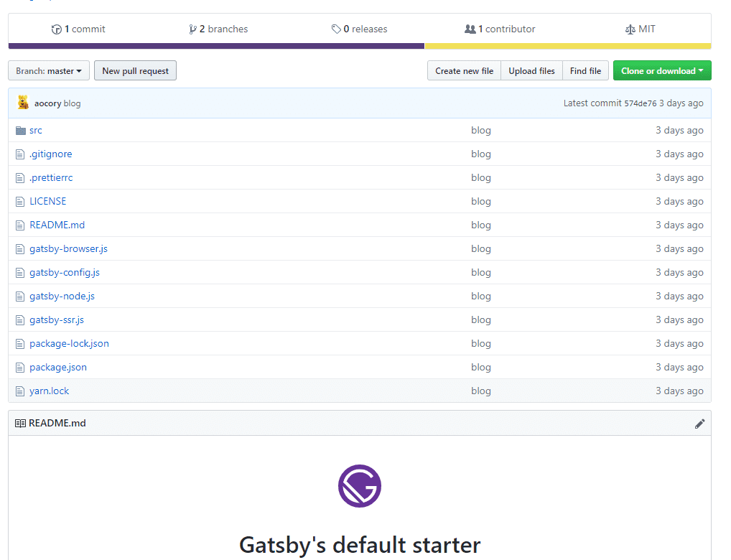Click the New pull request button
731x560 pixels.
coord(135,70)
